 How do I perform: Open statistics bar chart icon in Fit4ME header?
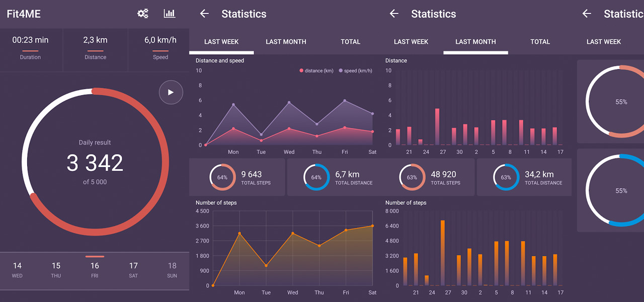pos(170,14)
